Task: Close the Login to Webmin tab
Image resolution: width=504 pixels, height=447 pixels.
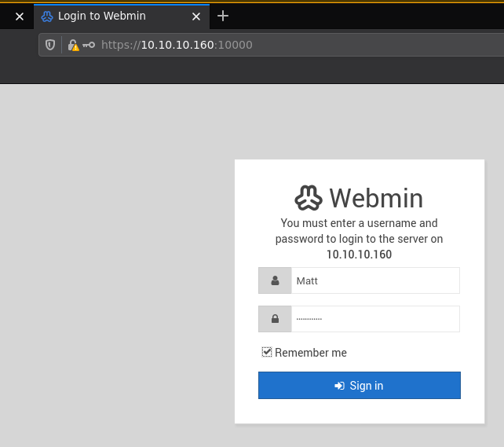Action: click(196, 16)
